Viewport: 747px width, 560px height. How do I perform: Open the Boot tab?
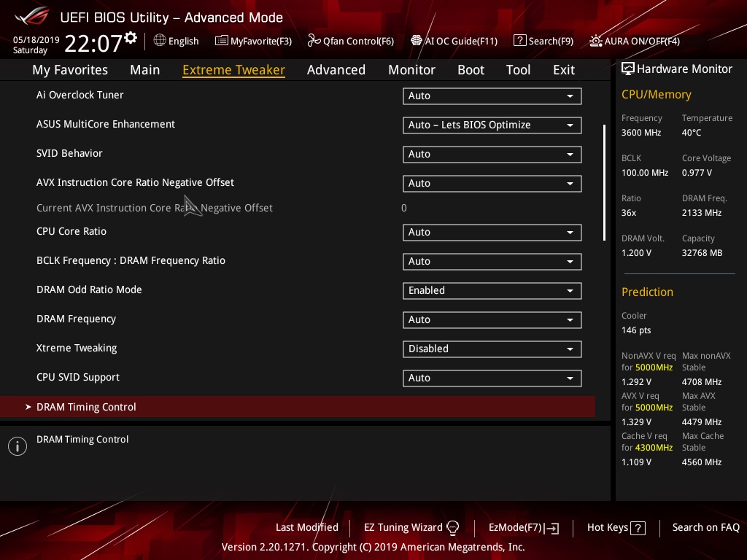click(x=471, y=70)
